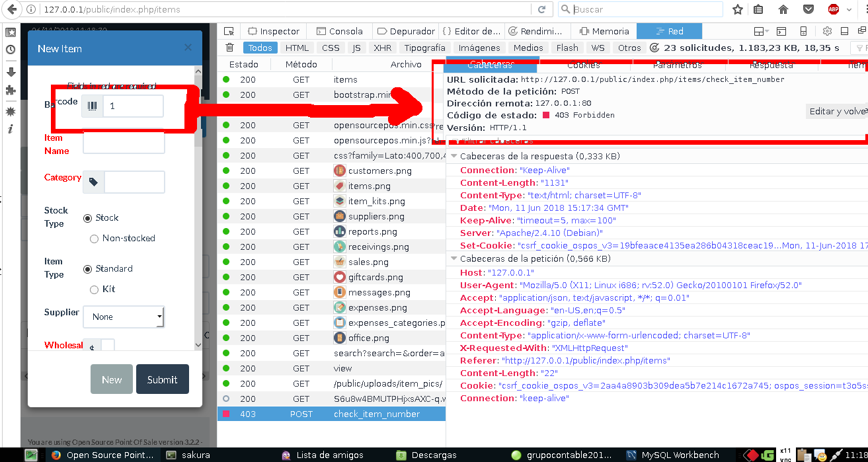Collapse the Cabeceras de la petición section
Viewport: 868px width, 462px height.
click(x=455, y=258)
